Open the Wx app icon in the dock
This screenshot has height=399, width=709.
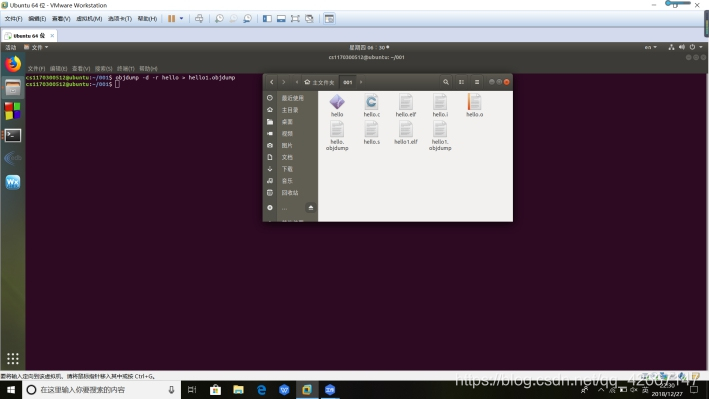[13, 182]
